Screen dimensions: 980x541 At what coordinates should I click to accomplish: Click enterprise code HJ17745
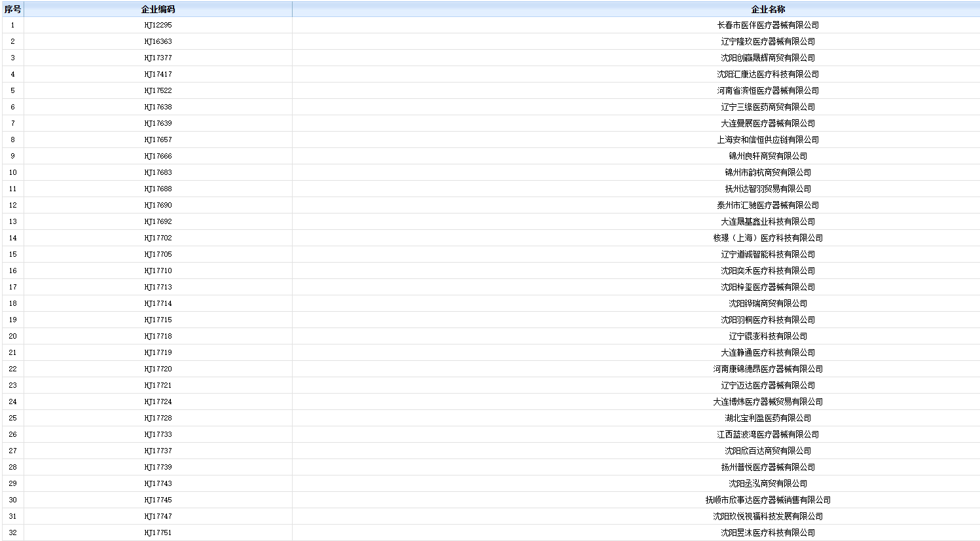tap(158, 500)
